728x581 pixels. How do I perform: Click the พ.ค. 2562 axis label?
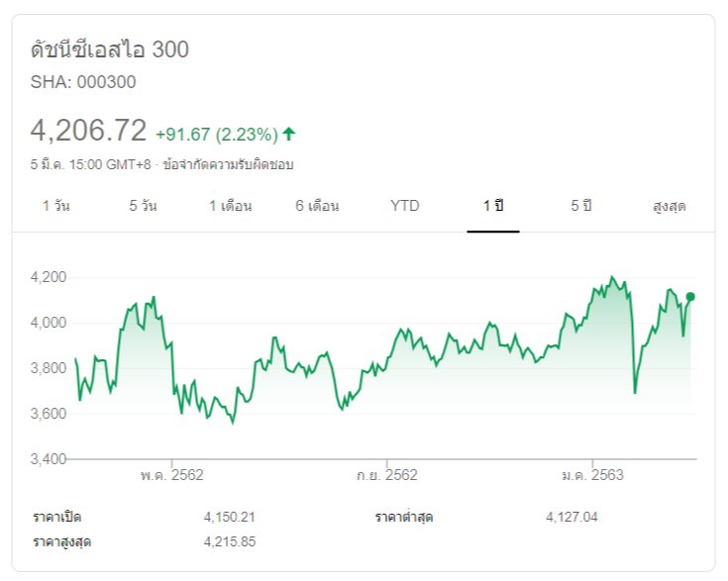click(x=171, y=475)
